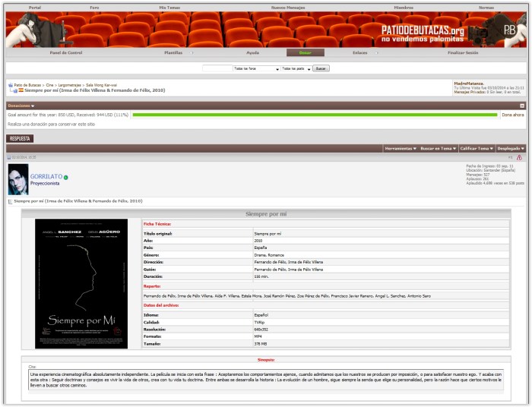Click the 'Sinopsis:' red heading
532x407 pixels.
266,360
